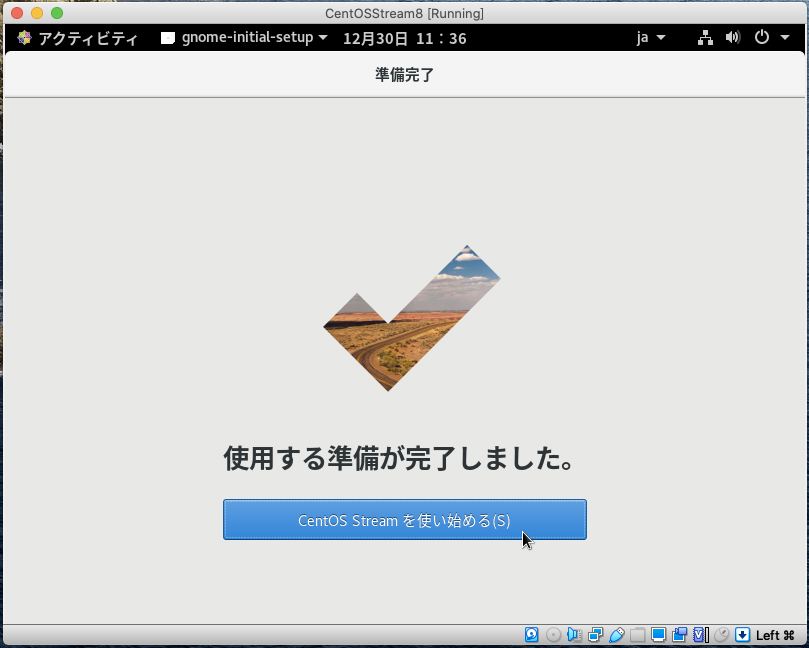809x648 pixels.
Task: Expand the power menu chevron
Action: pos(784,37)
